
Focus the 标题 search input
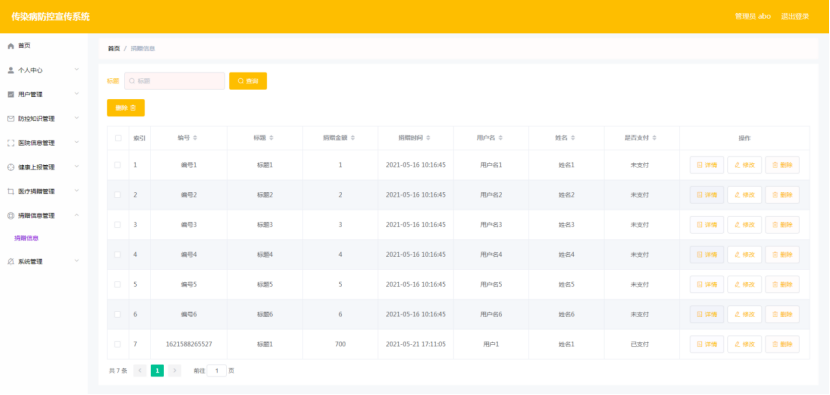click(x=175, y=81)
